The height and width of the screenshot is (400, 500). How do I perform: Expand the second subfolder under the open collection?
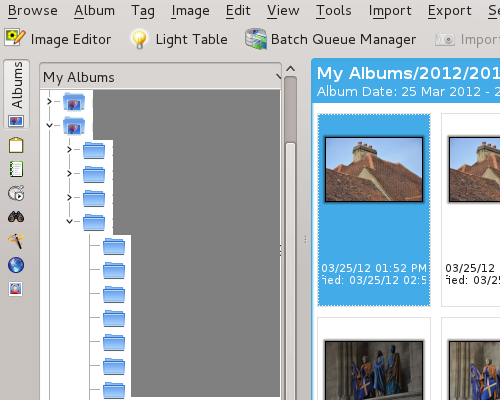(x=69, y=173)
